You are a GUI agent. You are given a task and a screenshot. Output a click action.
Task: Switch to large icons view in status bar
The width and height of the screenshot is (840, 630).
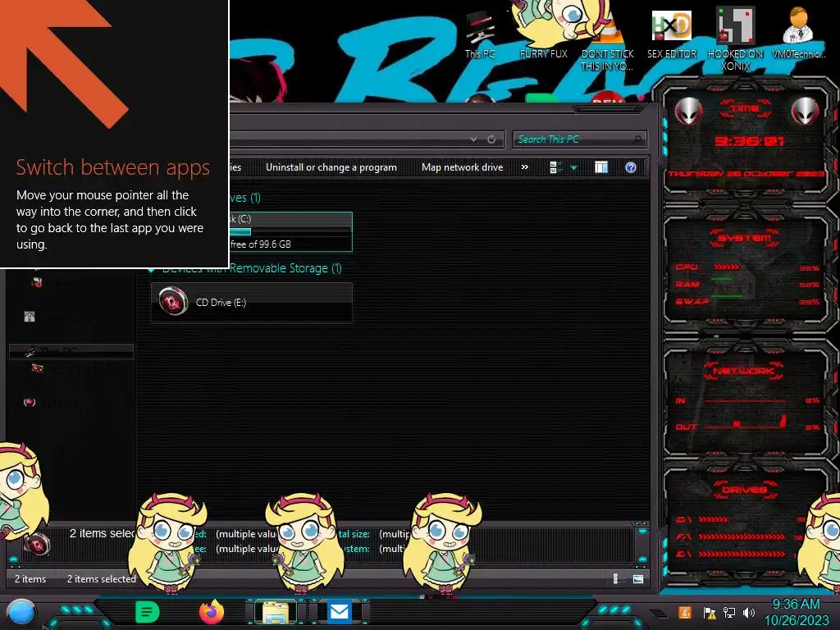(x=637, y=578)
